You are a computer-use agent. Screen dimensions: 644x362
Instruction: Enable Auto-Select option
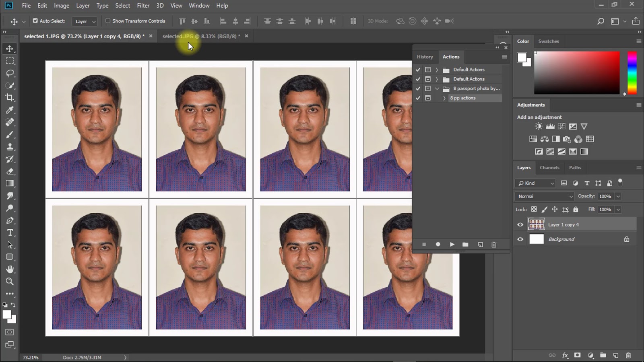tap(35, 21)
